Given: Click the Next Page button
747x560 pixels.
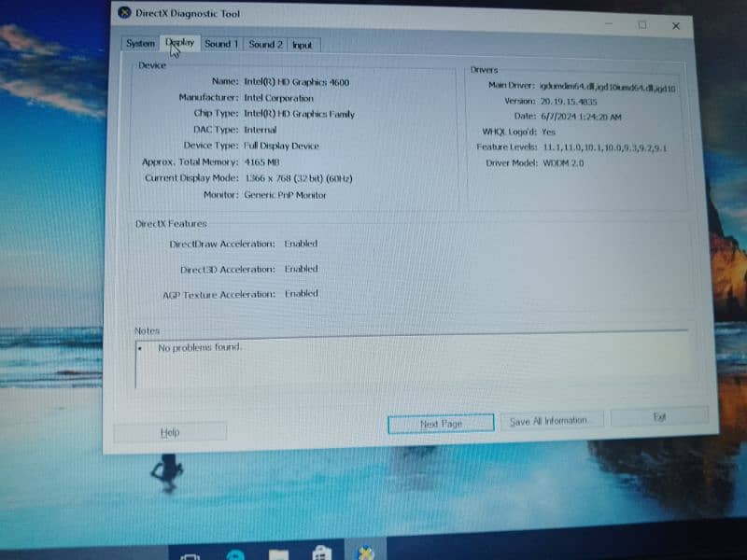Looking at the screenshot, I should click(x=440, y=424).
